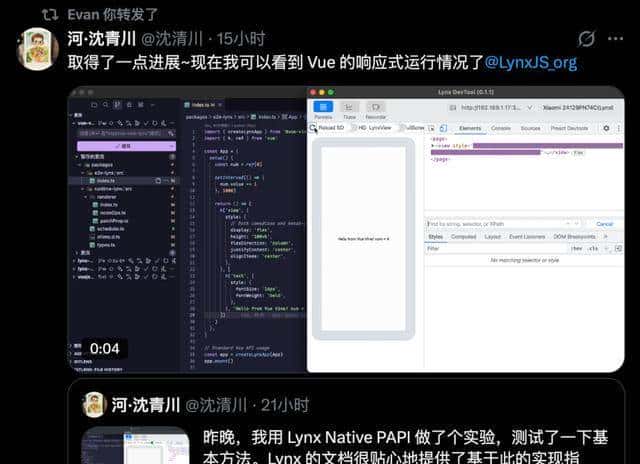Open the three-dot more menu of the tweet
640x464 pixels.
(615, 39)
